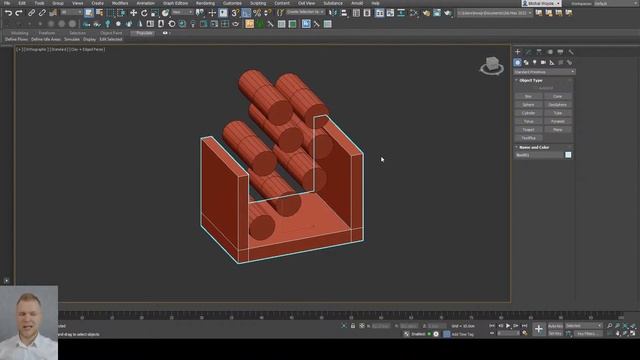Open Select by Name dialog icon
640x360 pixels.
point(99,13)
